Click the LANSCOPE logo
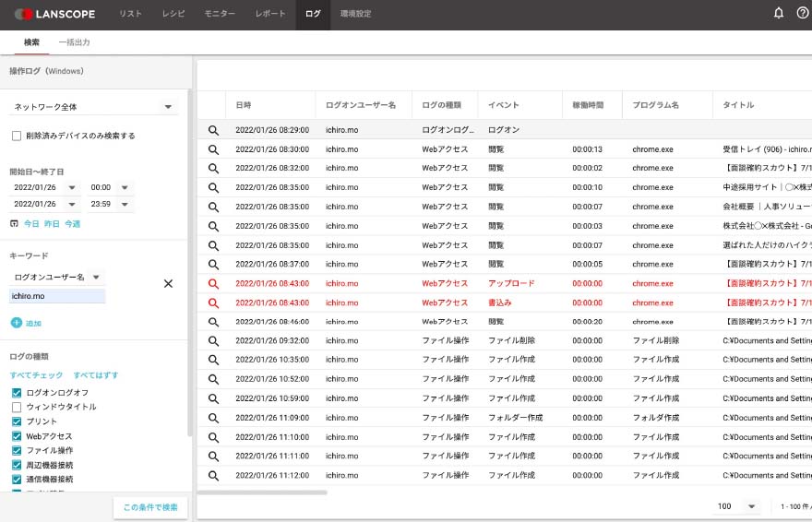812x522 pixels. 54,14
